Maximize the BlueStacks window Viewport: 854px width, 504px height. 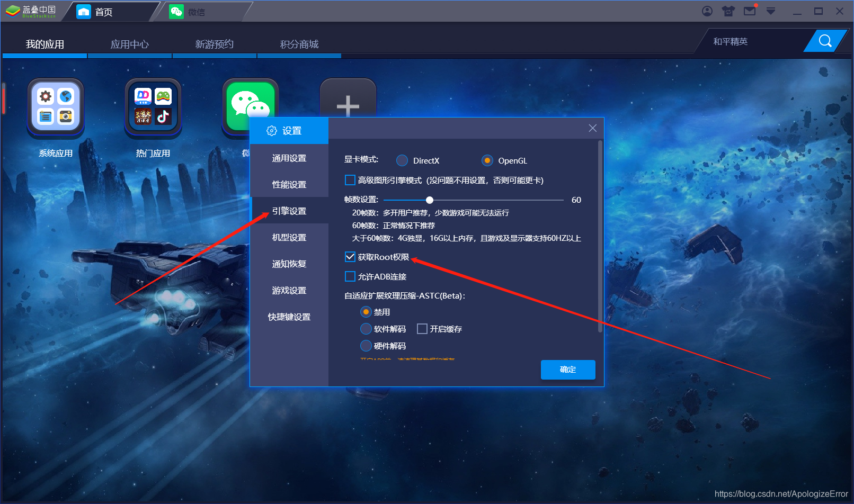819,11
